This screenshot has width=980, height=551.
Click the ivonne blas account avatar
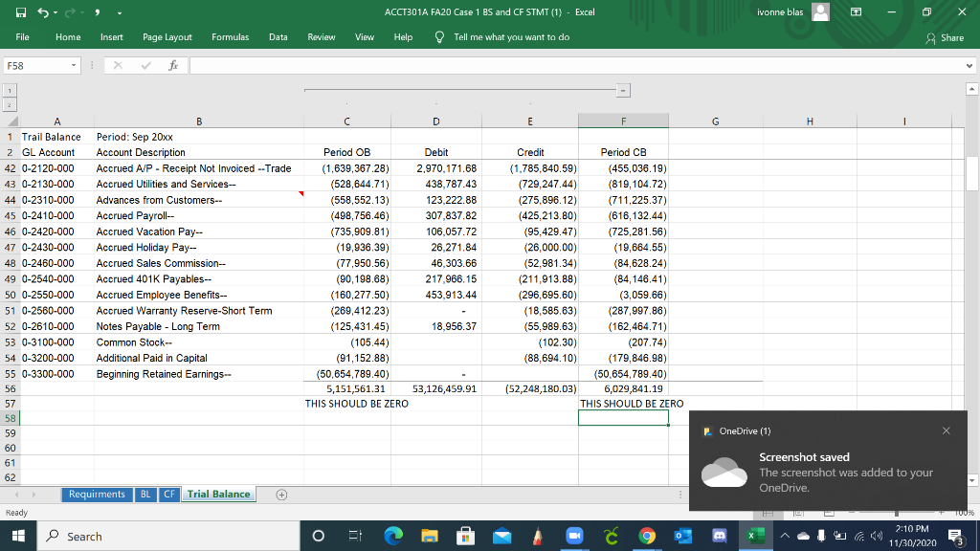(820, 11)
